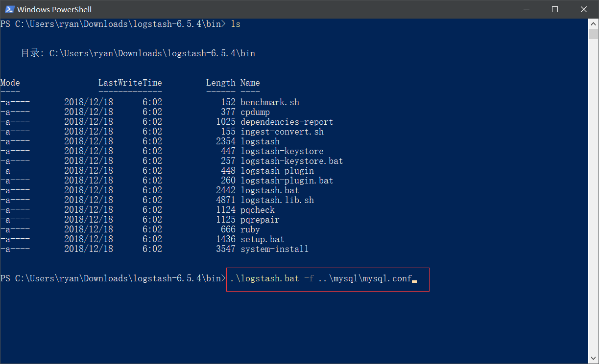Click the PowerShell icon in title bar

coord(9,9)
